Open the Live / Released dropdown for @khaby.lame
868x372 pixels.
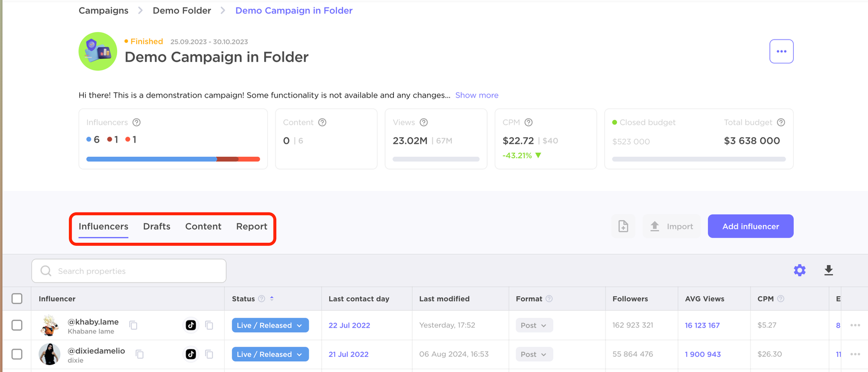(270, 325)
